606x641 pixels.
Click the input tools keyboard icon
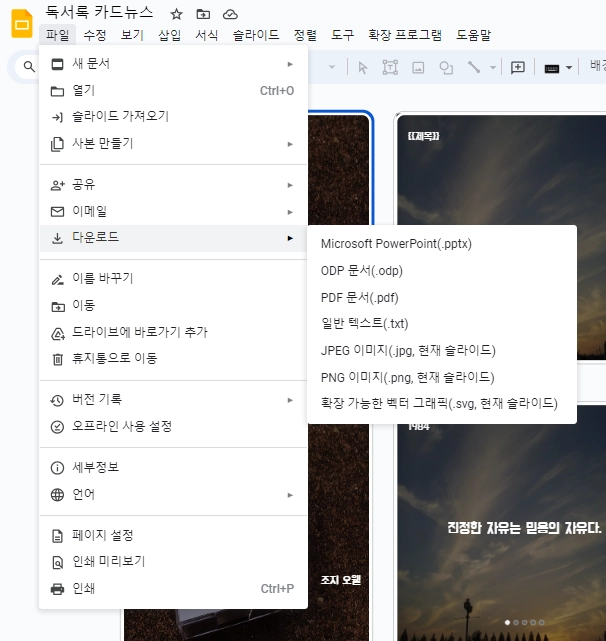(x=552, y=68)
